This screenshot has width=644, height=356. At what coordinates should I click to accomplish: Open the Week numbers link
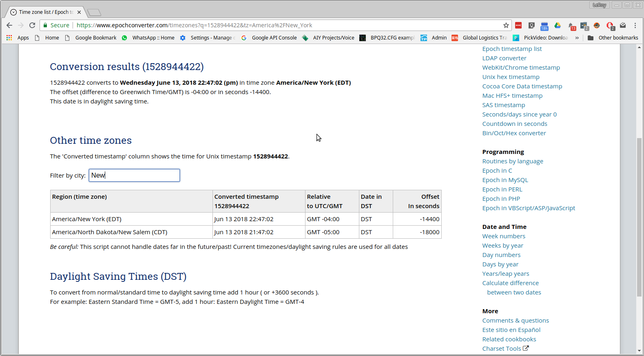(504, 236)
